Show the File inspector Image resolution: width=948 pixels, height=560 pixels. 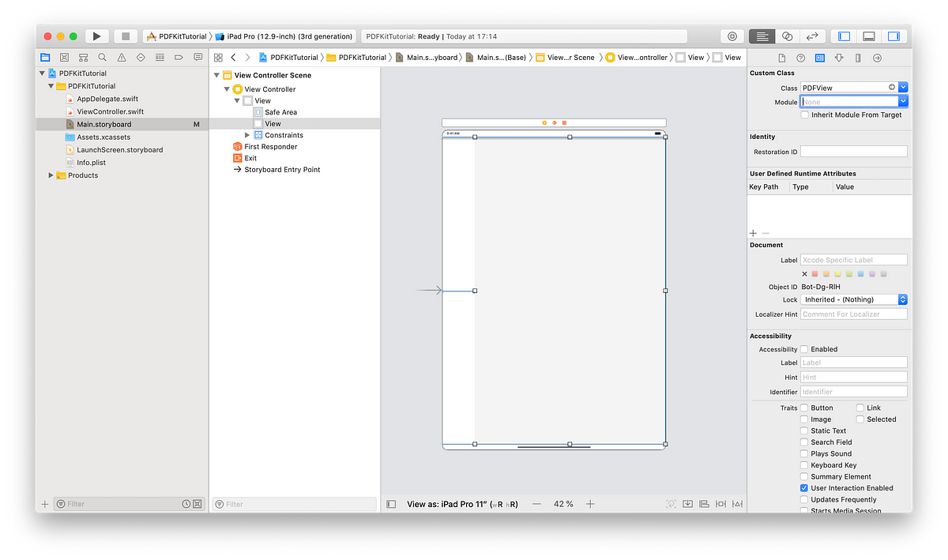click(x=781, y=58)
